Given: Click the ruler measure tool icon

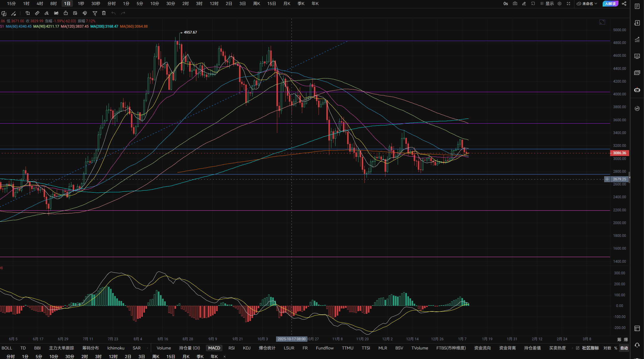Looking at the screenshot, I should point(37,13).
